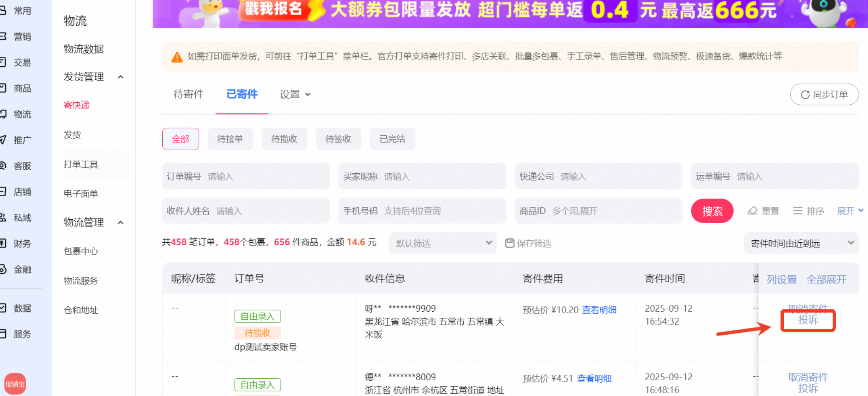
Task: Click 投诉 for the 16:48:16 order
Action: (x=808, y=388)
